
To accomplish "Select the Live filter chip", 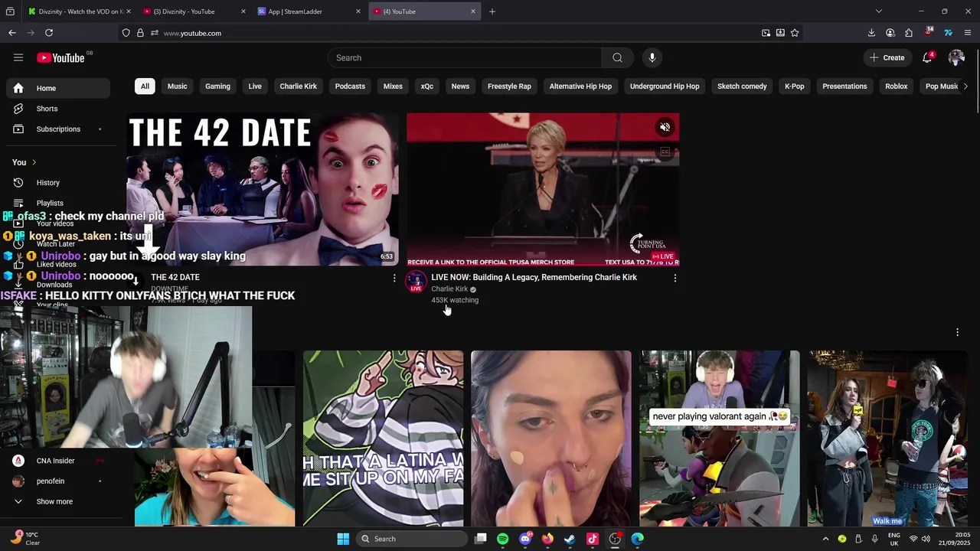I will tap(255, 86).
